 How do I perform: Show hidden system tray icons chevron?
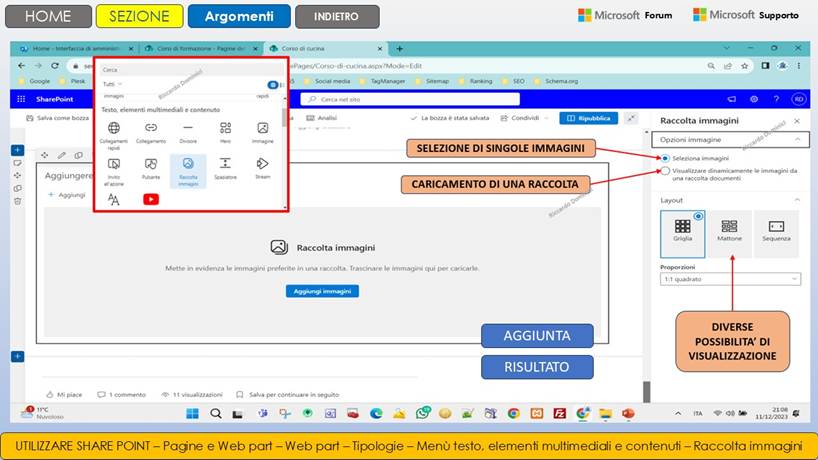coord(678,414)
